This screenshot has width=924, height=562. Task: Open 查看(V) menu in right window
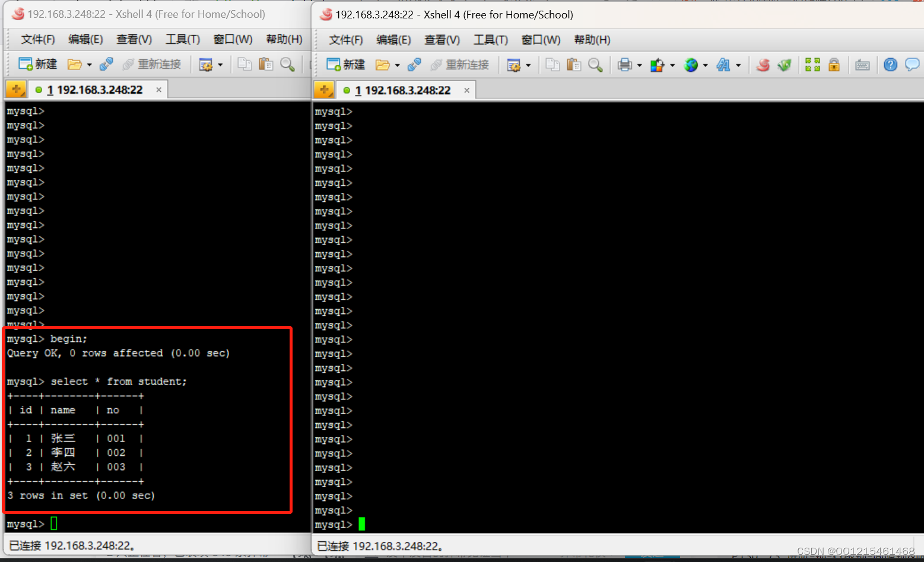click(x=442, y=40)
